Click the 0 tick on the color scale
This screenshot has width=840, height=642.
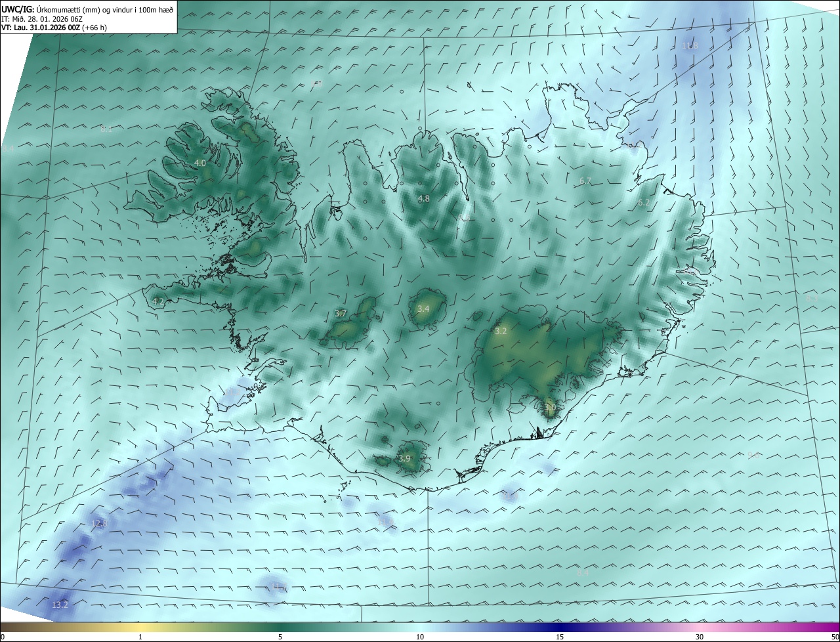(3, 637)
